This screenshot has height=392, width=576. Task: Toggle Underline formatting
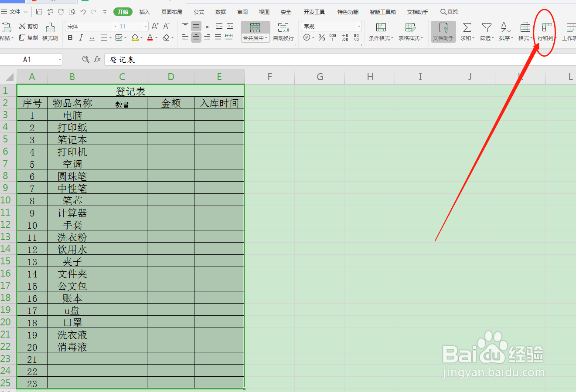(92, 38)
